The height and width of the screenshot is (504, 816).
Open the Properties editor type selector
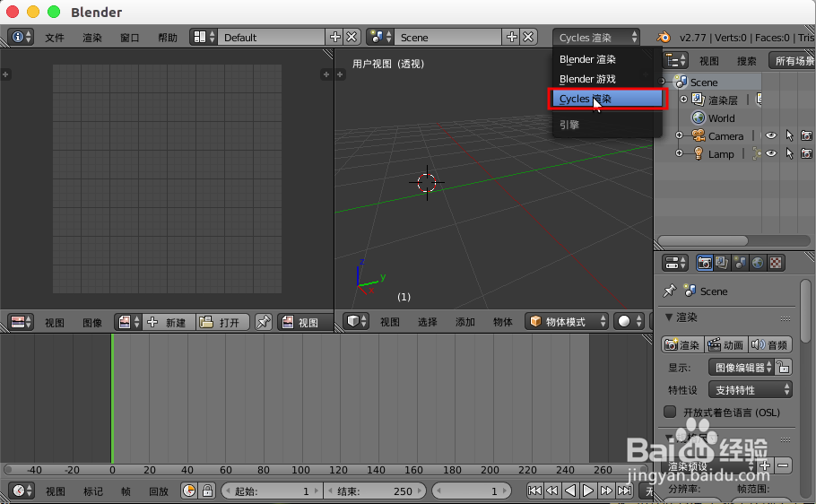675,263
